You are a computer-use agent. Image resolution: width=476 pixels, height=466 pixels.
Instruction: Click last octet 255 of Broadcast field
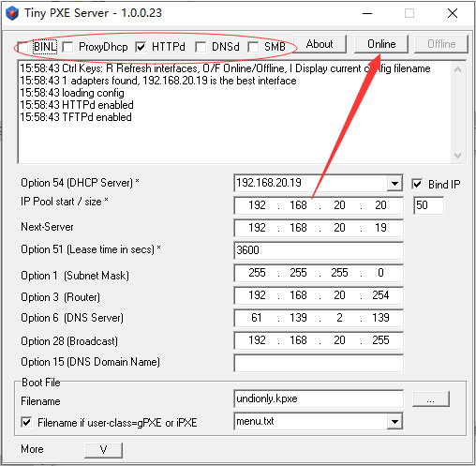point(380,340)
